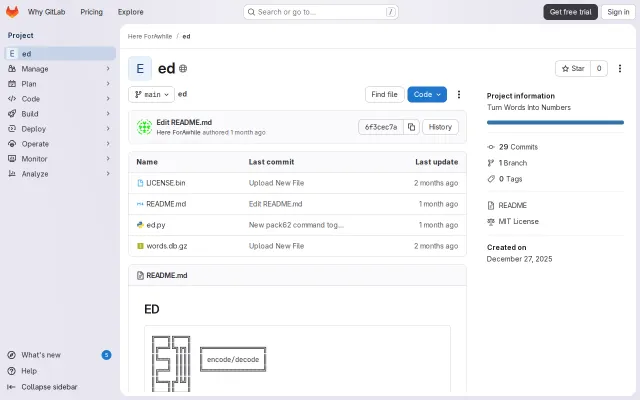Image resolution: width=640 pixels, height=400 pixels.
Task: Click the Plan calendar icon
Action: click(12, 84)
